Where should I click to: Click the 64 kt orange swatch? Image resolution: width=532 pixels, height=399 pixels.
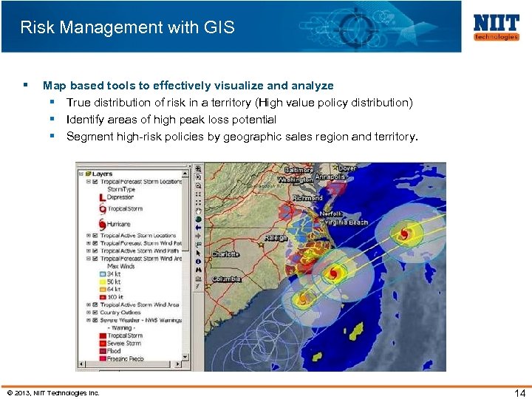[103, 290]
